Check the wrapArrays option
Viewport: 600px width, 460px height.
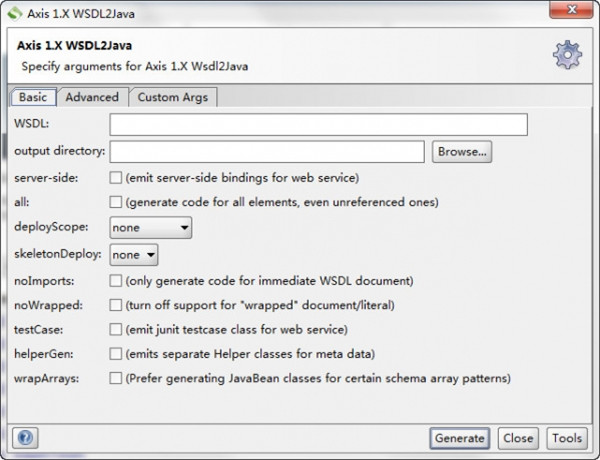116,379
